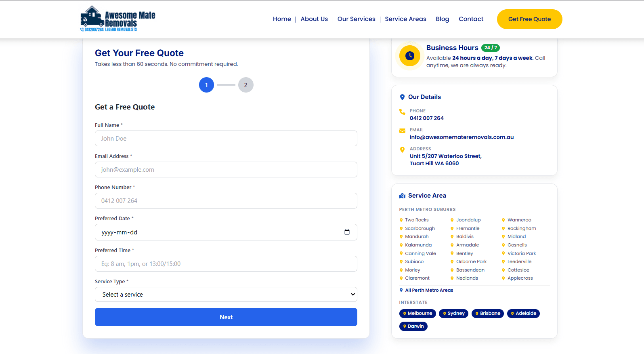Open All Perth Metro Areas link
The height and width of the screenshot is (354, 644).
[x=426, y=290]
